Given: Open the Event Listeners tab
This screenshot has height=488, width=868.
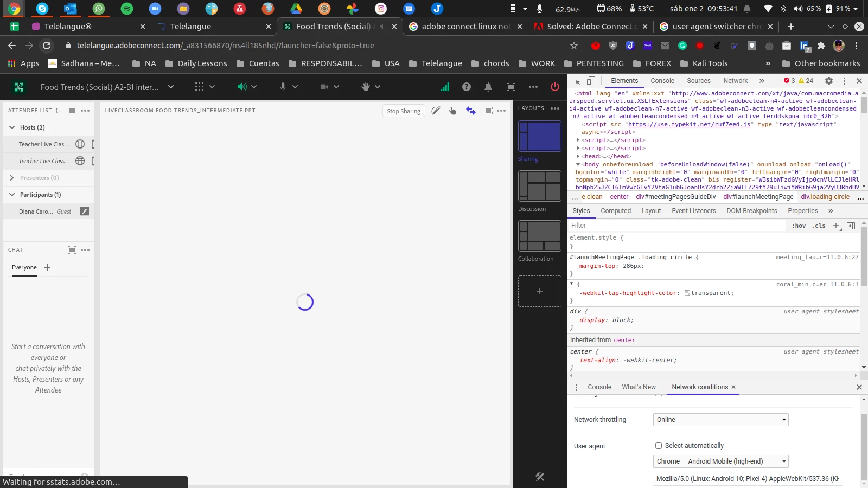Looking at the screenshot, I should pos(694,211).
